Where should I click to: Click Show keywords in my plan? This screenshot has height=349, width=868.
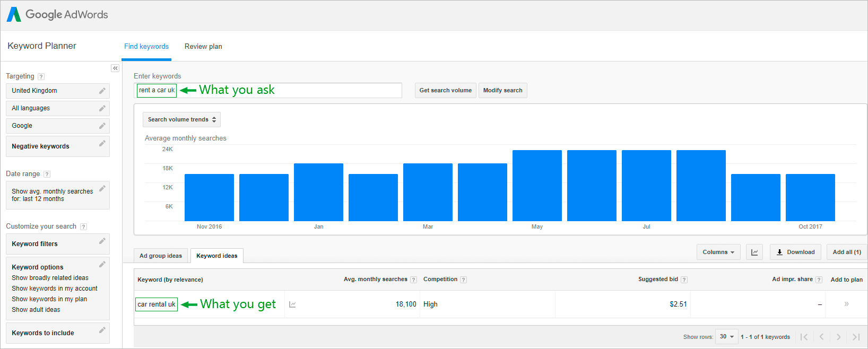coord(49,299)
